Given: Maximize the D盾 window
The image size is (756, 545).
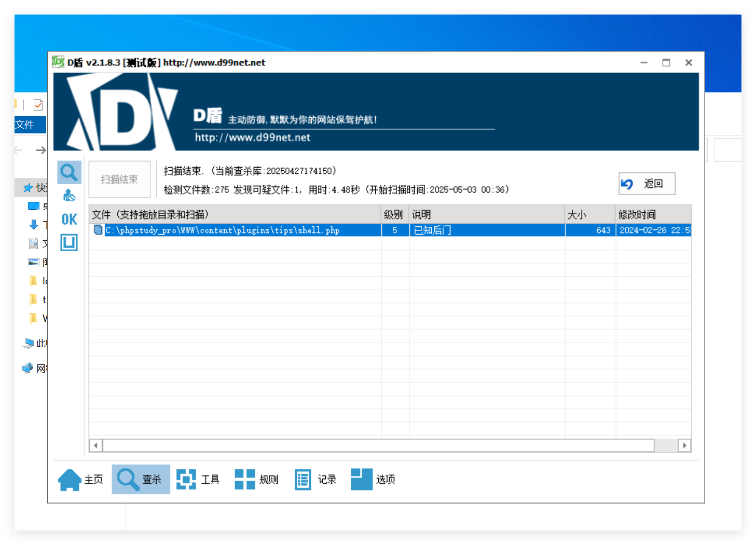Looking at the screenshot, I should (x=666, y=62).
